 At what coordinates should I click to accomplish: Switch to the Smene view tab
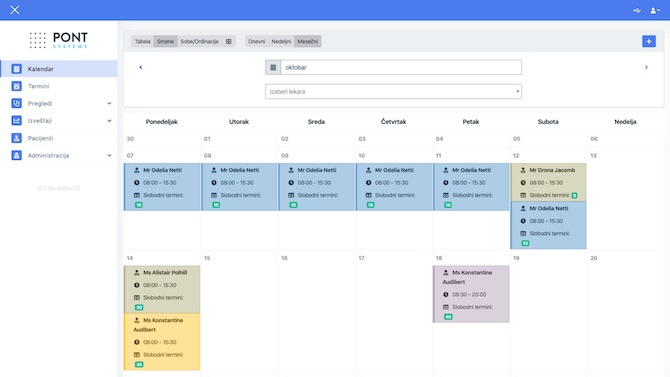(165, 41)
